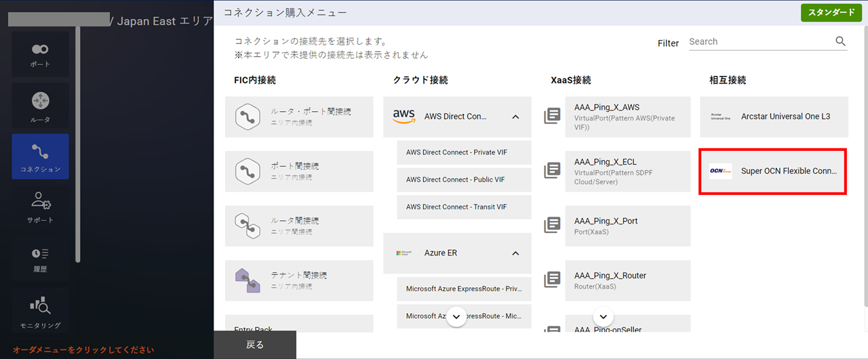Open the Router section in the sidebar
This screenshot has height=359, width=868.
tap(40, 106)
